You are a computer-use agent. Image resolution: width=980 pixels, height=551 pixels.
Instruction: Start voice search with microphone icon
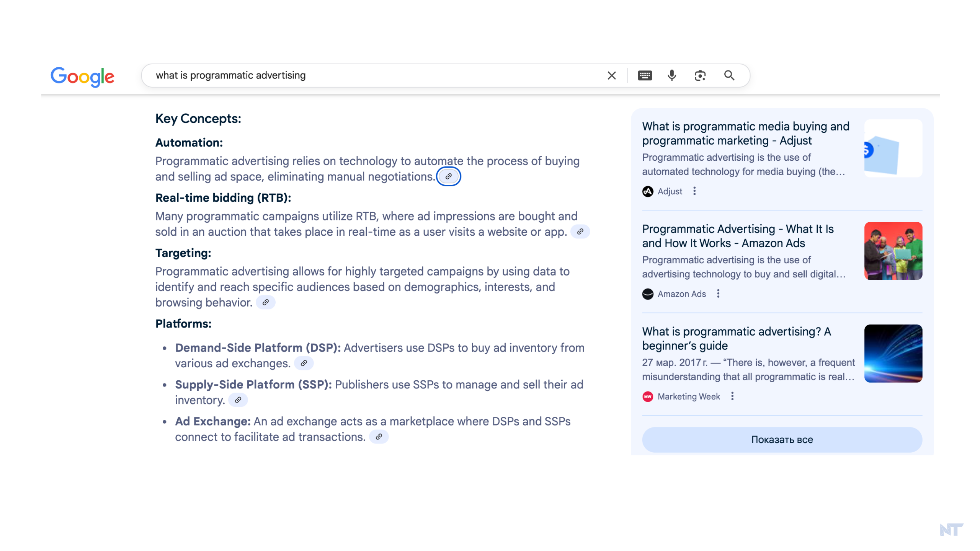pyautogui.click(x=671, y=75)
